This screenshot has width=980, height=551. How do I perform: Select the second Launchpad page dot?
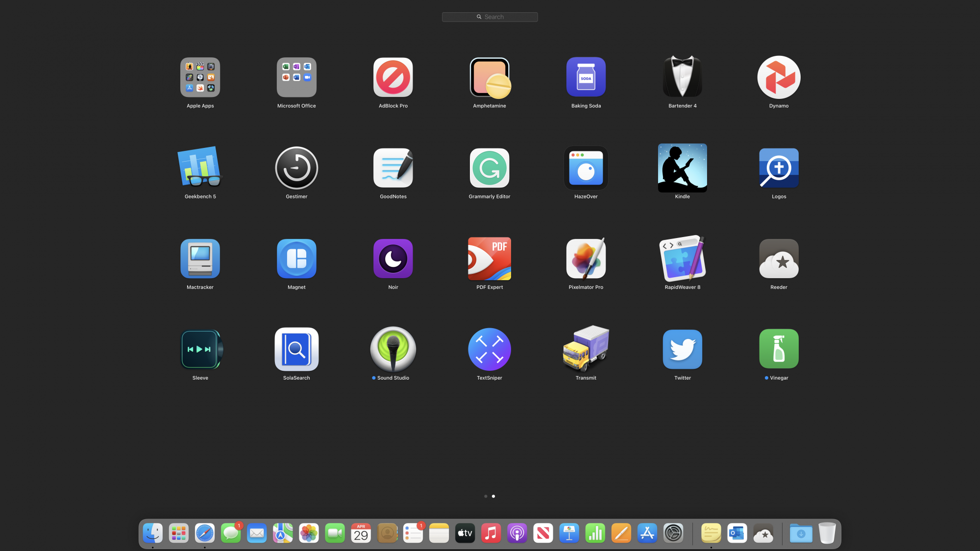click(x=493, y=496)
